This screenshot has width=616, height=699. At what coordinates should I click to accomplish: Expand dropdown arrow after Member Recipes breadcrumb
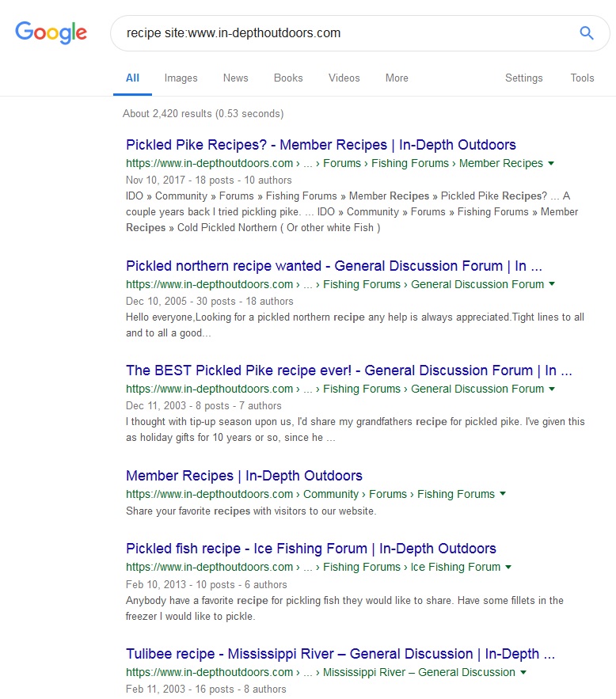click(x=551, y=164)
